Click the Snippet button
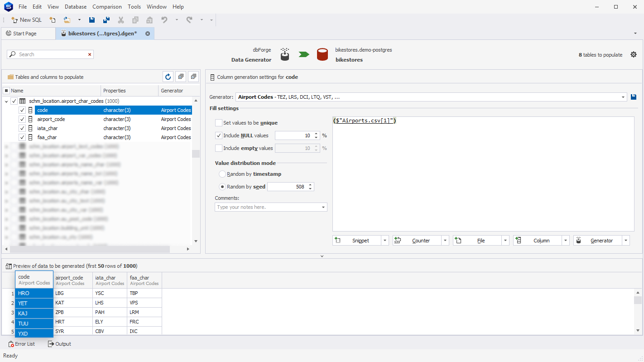Viewport: 644px width, 362px height. (357, 241)
